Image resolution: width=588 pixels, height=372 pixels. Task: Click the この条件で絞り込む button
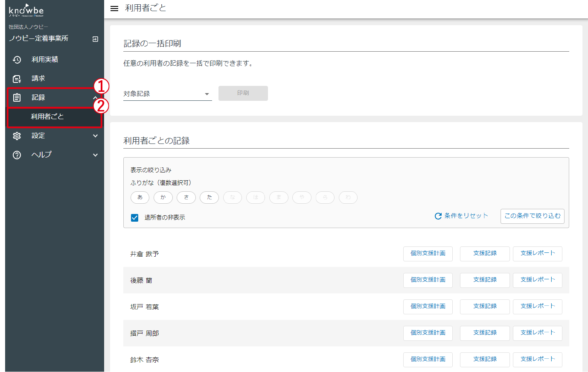pos(532,216)
